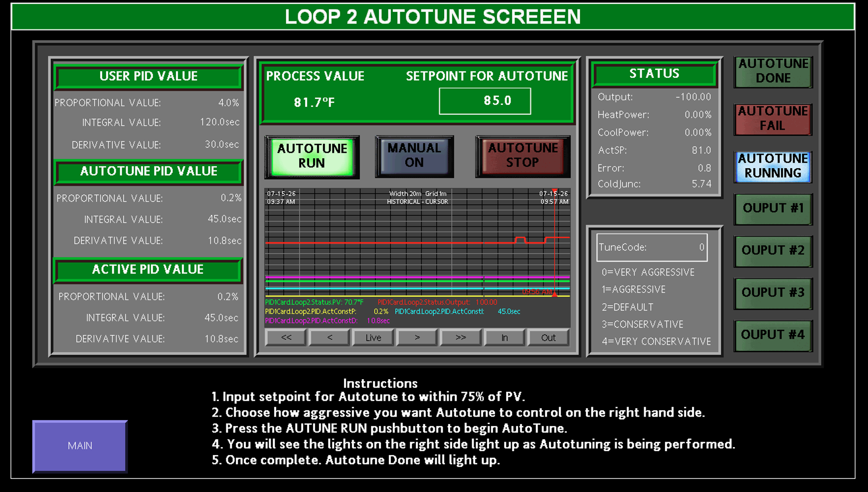Image resolution: width=868 pixels, height=492 pixels.
Task: Click the Output status value -100.00
Action: point(694,97)
